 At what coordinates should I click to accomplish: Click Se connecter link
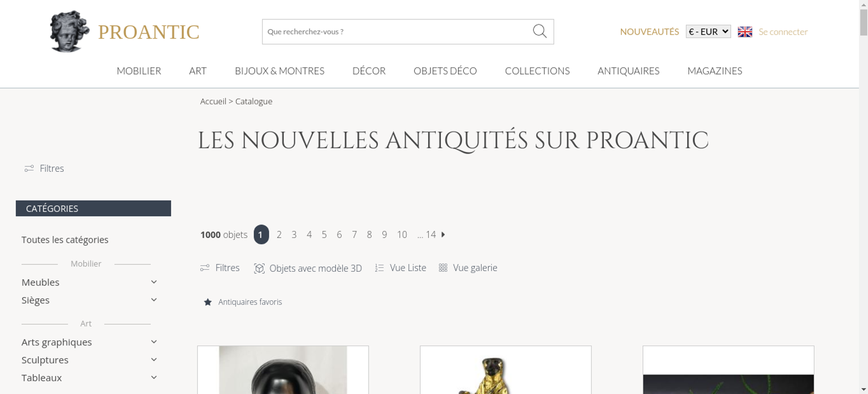(783, 32)
